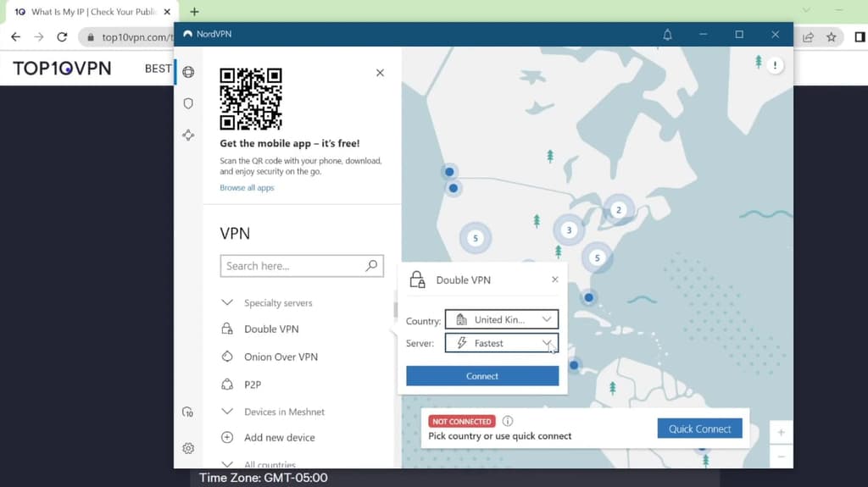The width and height of the screenshot is (868, 487).
Task: Select P2P specialty server
Action: click(253, 385)
